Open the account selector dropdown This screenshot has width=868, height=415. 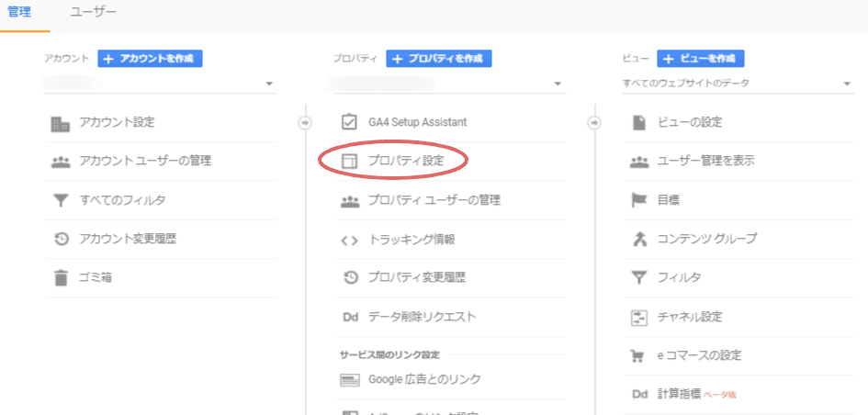[160, 84]
